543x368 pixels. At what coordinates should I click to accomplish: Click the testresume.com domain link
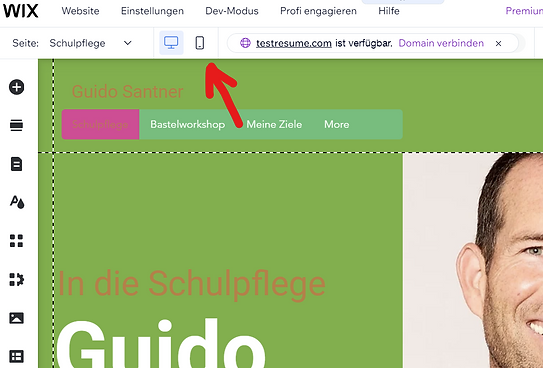pyautogui.click(x=294, y=43)
